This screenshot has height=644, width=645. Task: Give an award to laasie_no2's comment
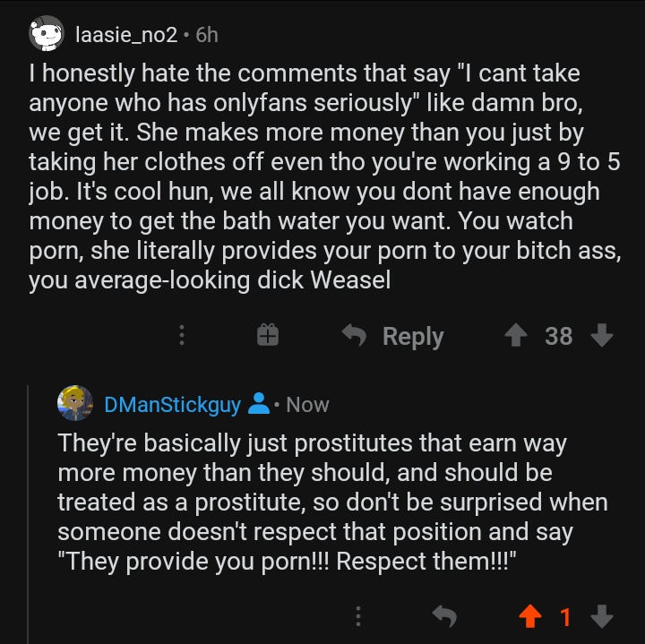[268, 336]
